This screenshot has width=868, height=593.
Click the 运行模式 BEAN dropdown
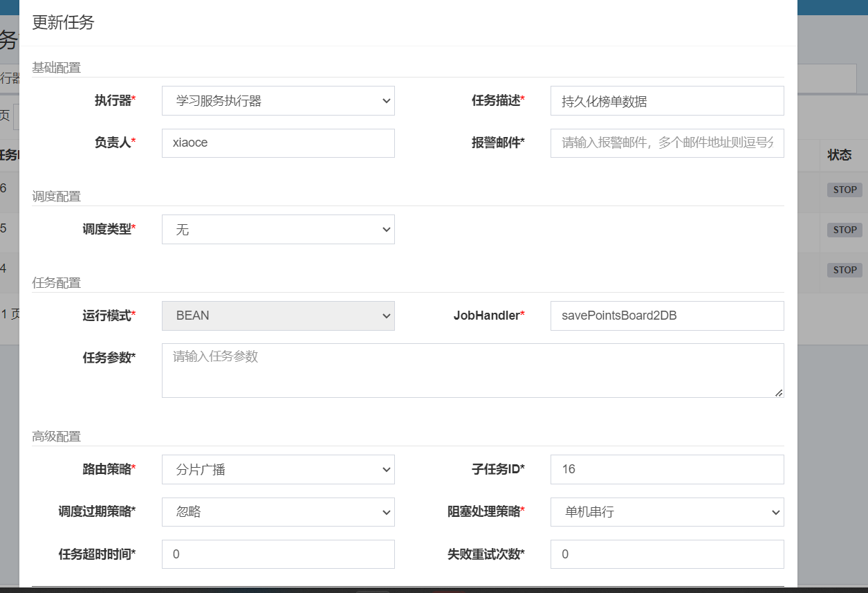click(277, 316)
